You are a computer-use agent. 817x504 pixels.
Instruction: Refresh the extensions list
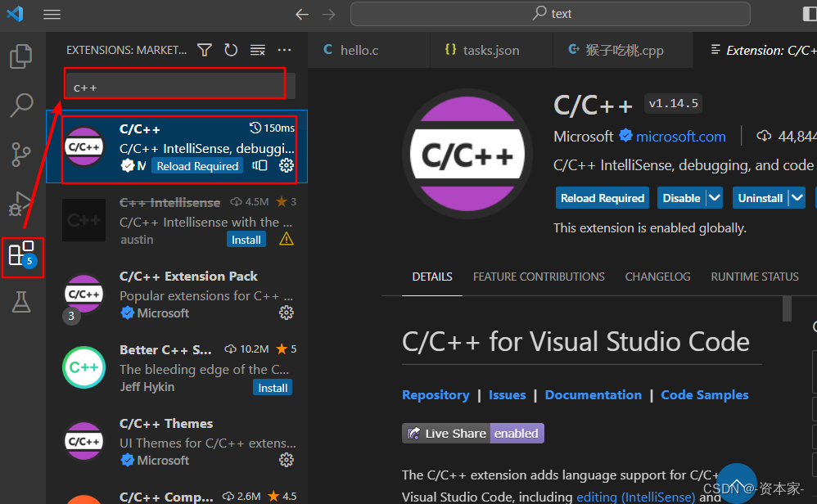point(231,50)
